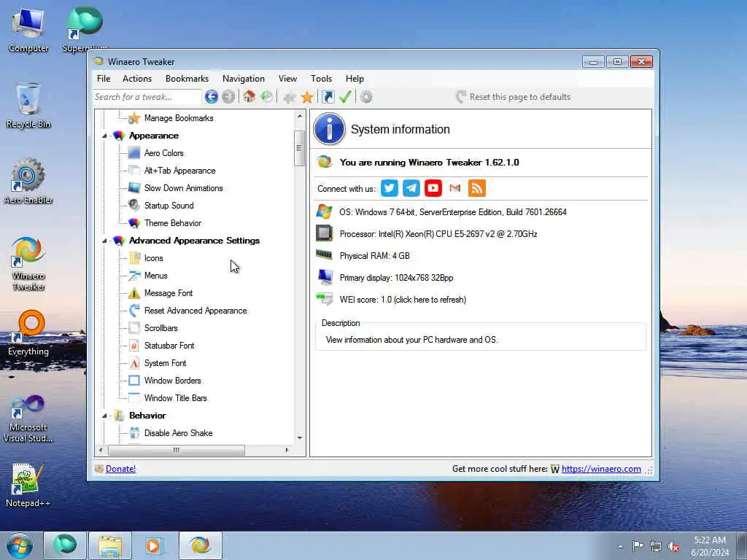Open the Menus tweak page
This screenshot has height=560, width=747.
click(155, 275)
